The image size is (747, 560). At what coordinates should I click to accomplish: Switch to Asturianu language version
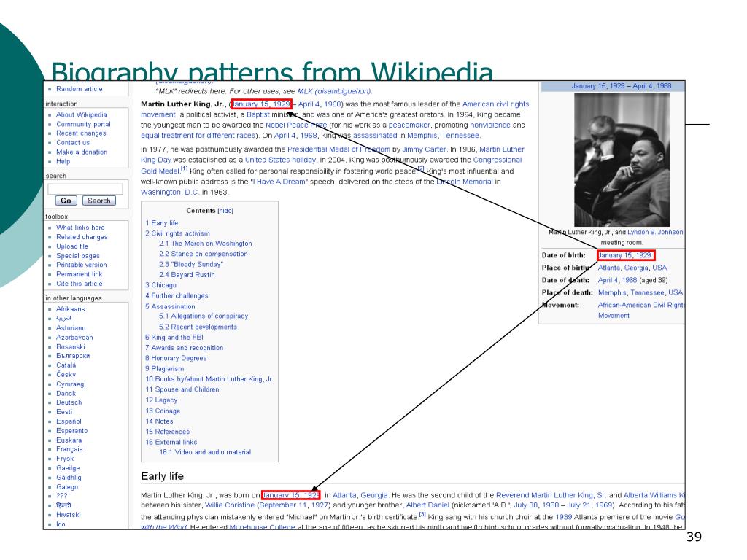click(x=71, y=328)
